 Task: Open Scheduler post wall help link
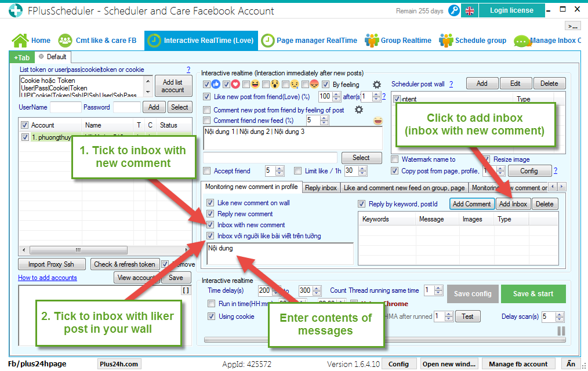[x=451, y=84]
